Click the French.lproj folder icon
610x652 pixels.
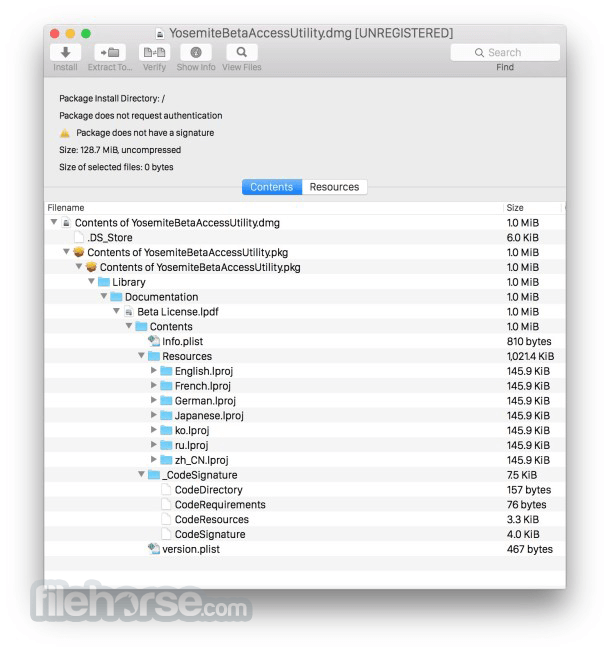pyautogui.click(x=166, y=386)
